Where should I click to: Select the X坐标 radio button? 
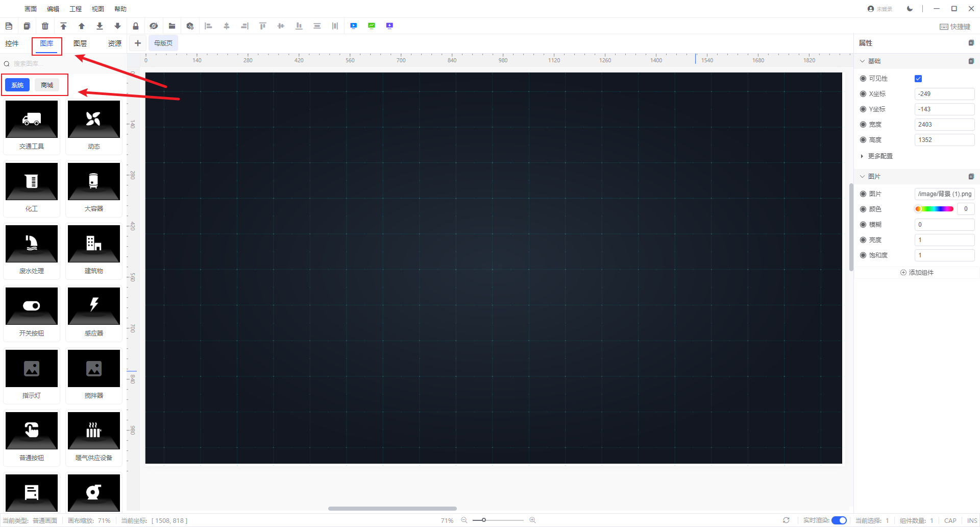point(863,94)
